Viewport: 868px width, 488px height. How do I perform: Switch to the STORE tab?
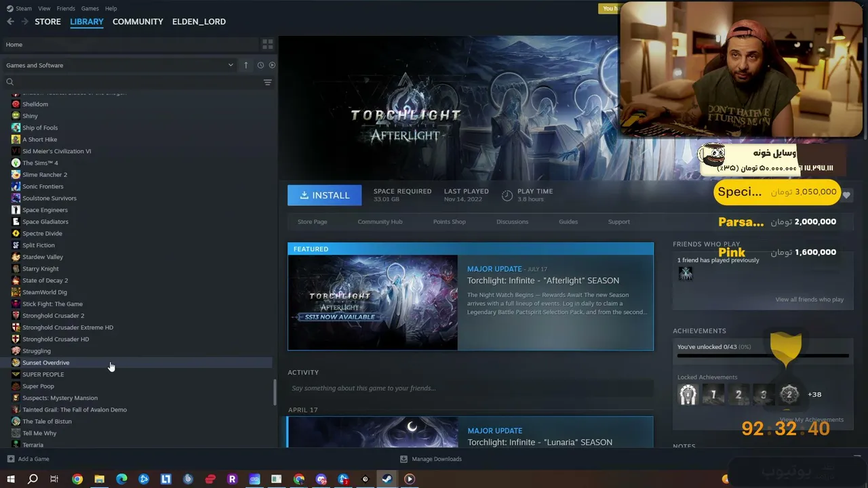pos(47,22)
